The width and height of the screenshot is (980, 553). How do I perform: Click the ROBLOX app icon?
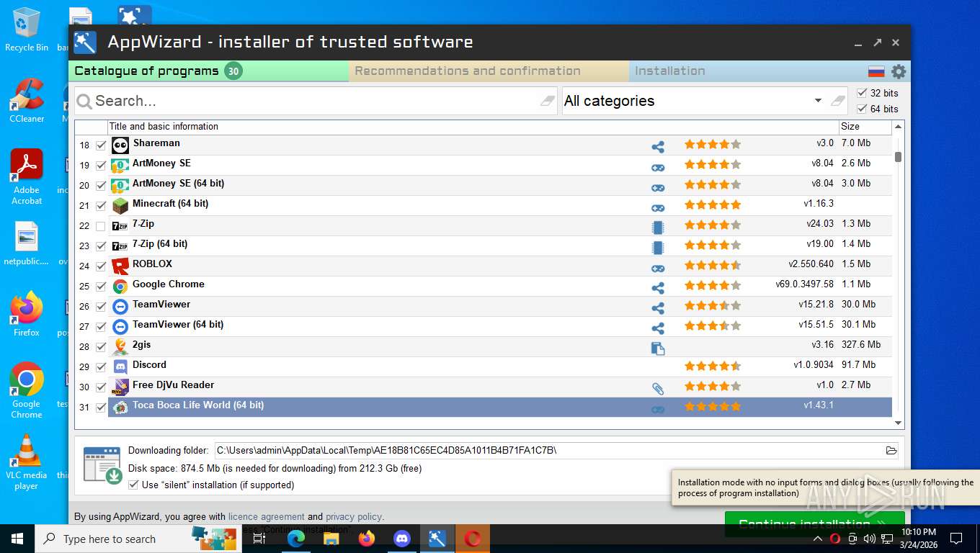(120, 266)
